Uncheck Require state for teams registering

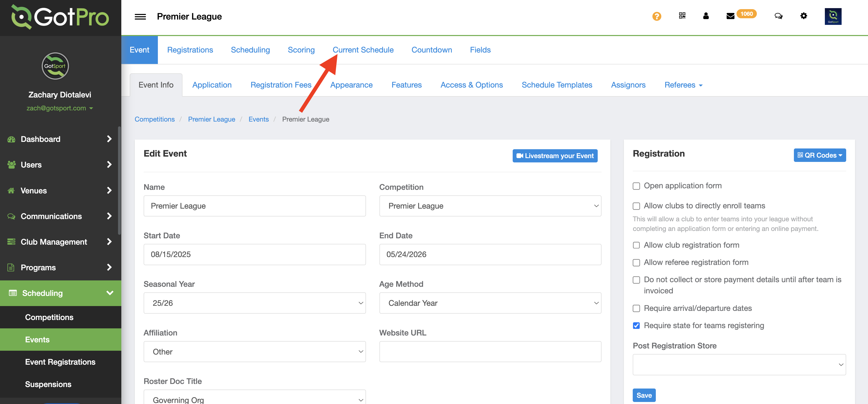636,326
